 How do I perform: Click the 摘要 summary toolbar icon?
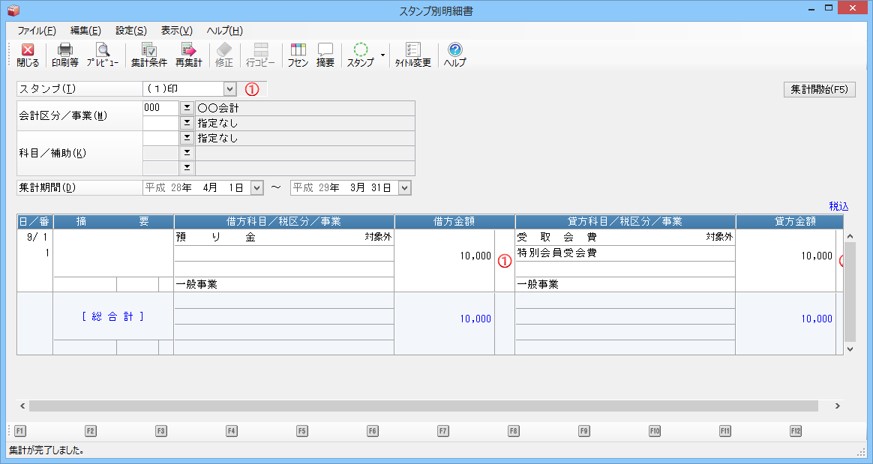[x=325, y=54]
